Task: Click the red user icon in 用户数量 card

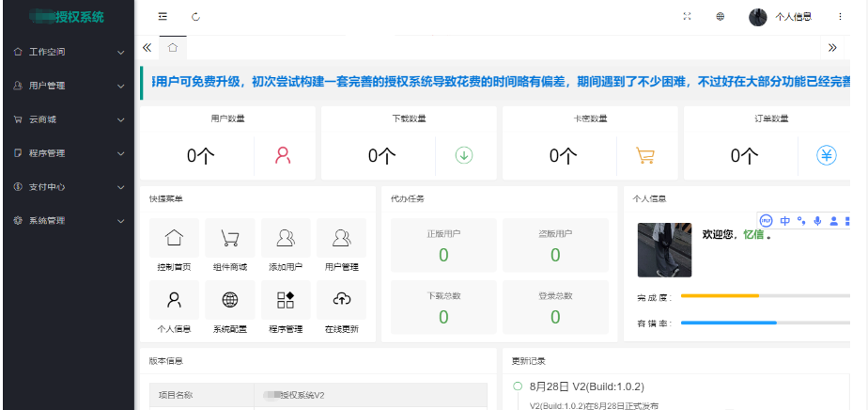Action: point(283,155)
